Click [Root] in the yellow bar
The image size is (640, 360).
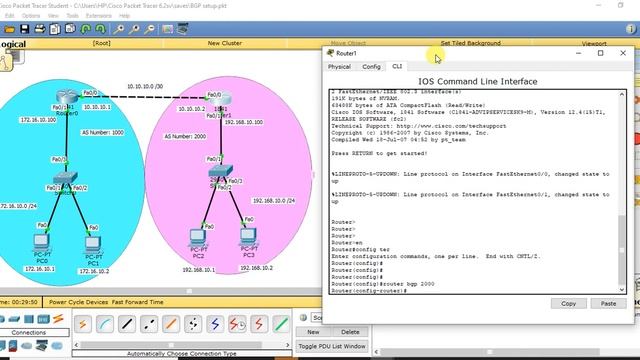[x=101, y=43]
